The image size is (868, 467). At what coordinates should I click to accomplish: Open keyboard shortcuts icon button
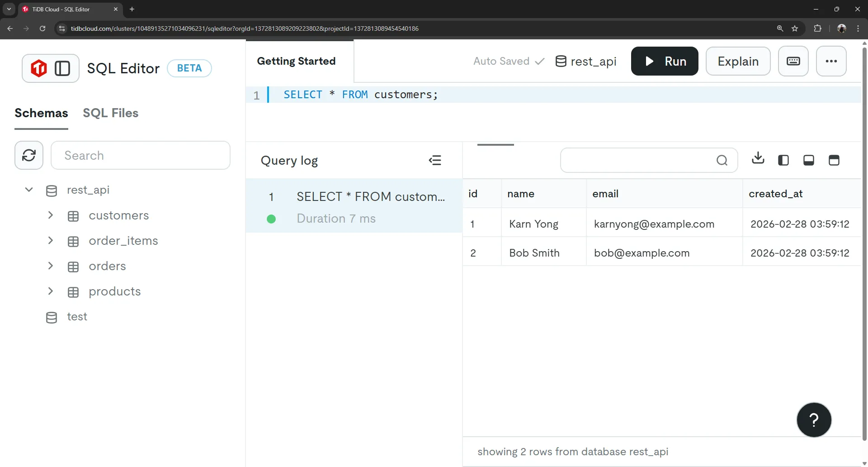[x=793, y=61]
